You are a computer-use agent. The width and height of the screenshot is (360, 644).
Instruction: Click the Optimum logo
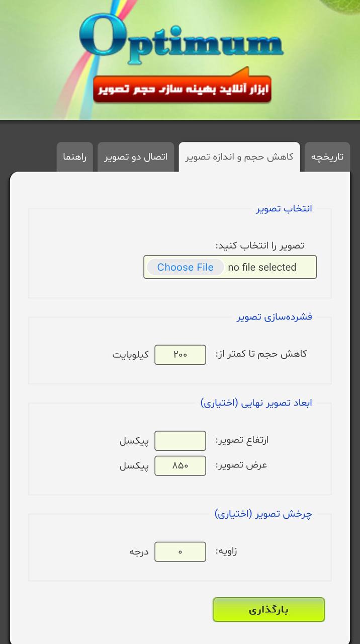tap(181, 41)
